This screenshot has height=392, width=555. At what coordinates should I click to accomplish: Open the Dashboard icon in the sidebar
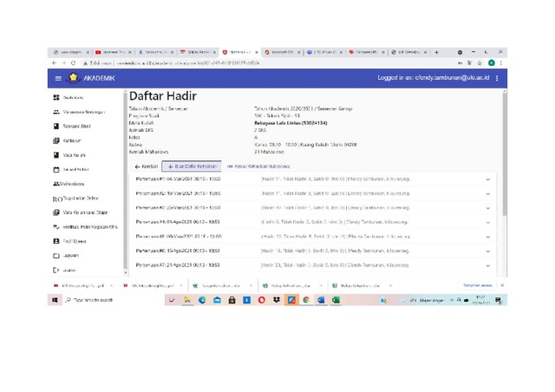56,98
